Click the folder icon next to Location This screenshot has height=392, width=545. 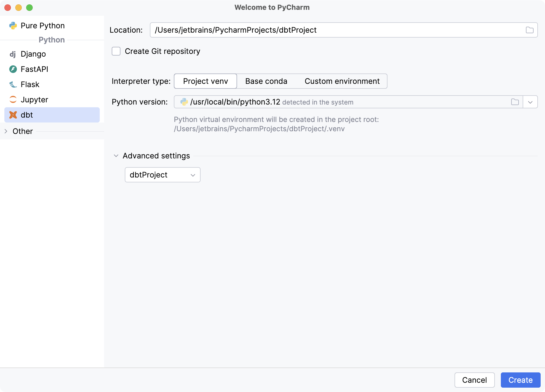(530, 30)
